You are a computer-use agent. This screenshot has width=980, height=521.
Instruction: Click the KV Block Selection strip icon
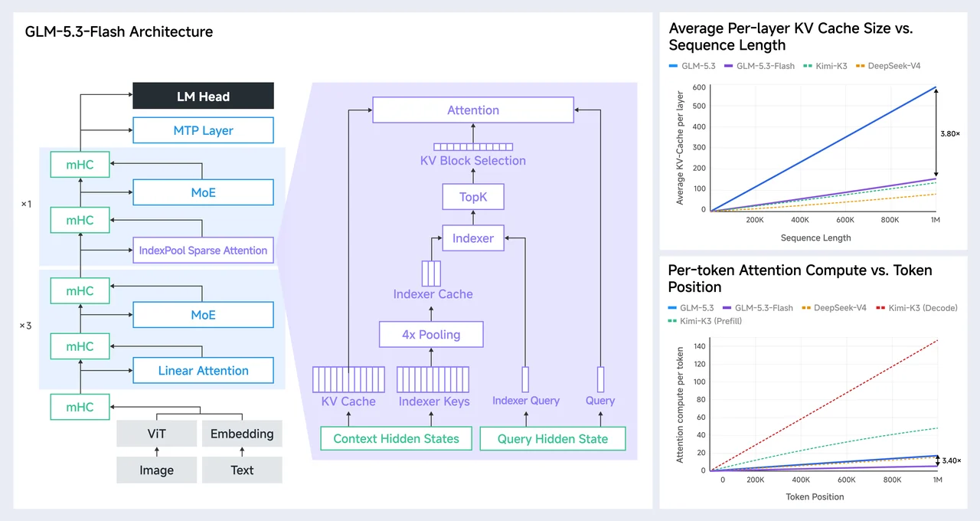click(473, 146)
